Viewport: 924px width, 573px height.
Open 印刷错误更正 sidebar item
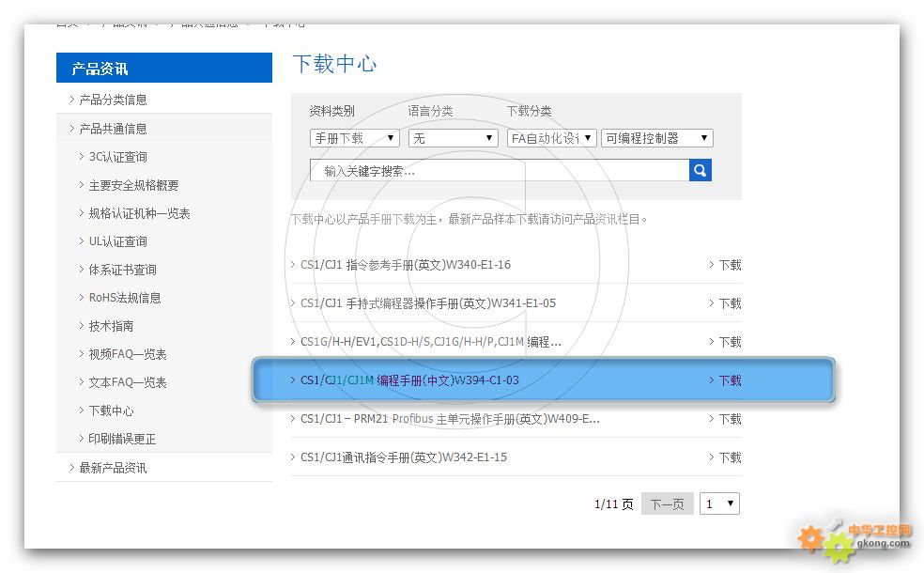tap(122, 440)
